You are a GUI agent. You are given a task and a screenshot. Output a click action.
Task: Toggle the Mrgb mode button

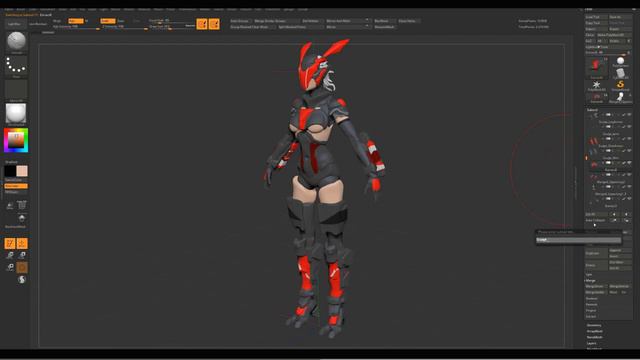pos(57,21)
